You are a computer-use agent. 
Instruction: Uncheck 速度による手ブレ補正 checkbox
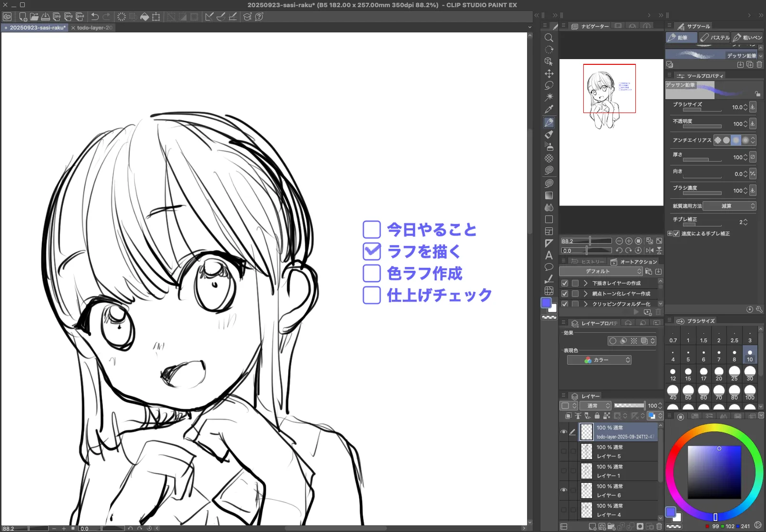pyautogui.click(x=676, y=234)
